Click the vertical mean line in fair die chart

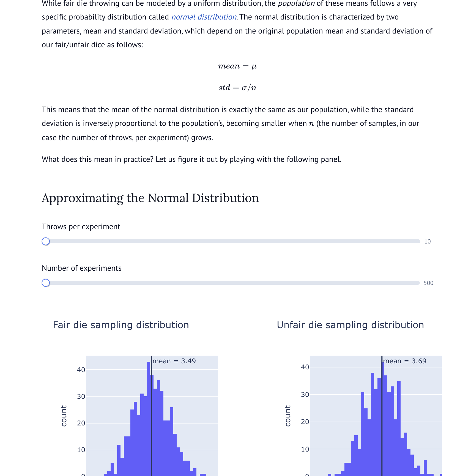pyautogui.click(x=151, y=412)
